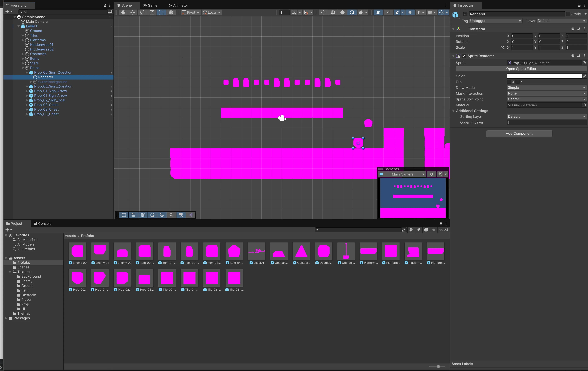Toggle scene visibility eye icon

[410, 12]
